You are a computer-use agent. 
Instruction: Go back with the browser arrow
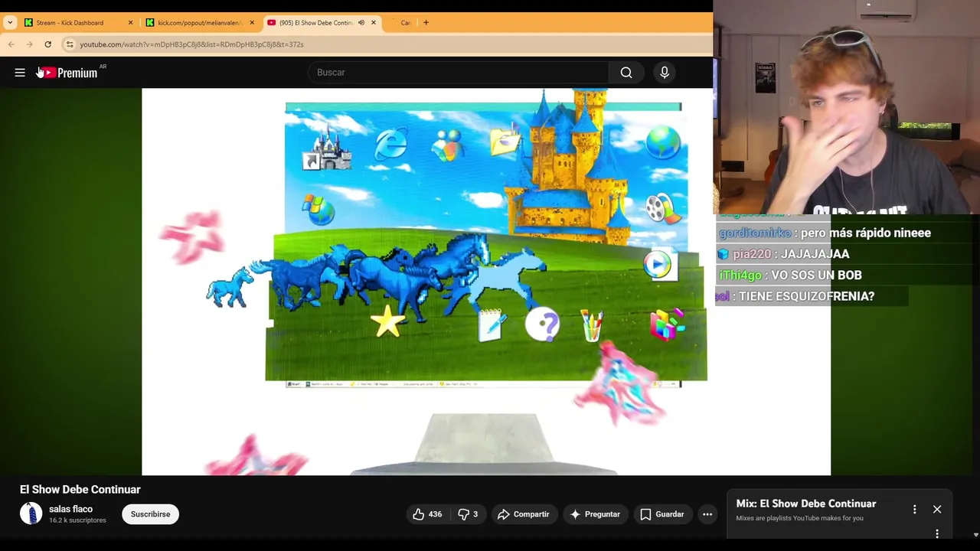tap(11, 44)
